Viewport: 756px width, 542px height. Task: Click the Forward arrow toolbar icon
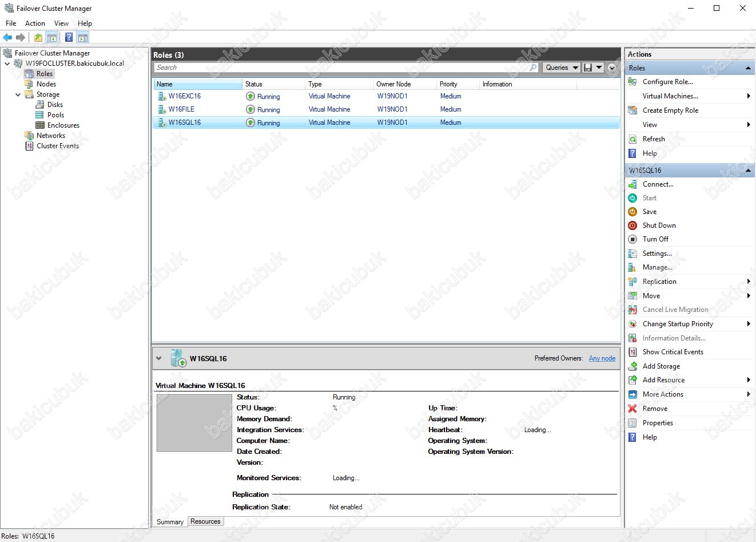(x=21, y=38)
